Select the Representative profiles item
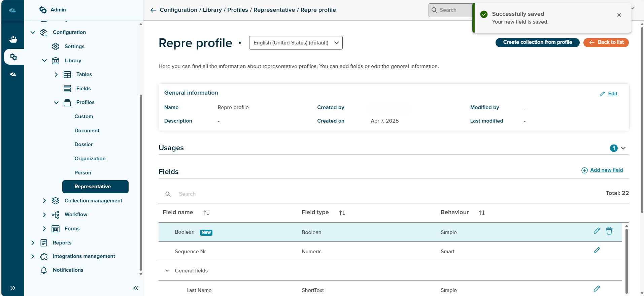Screen dimensions: 644x296 tap(95, 187)
